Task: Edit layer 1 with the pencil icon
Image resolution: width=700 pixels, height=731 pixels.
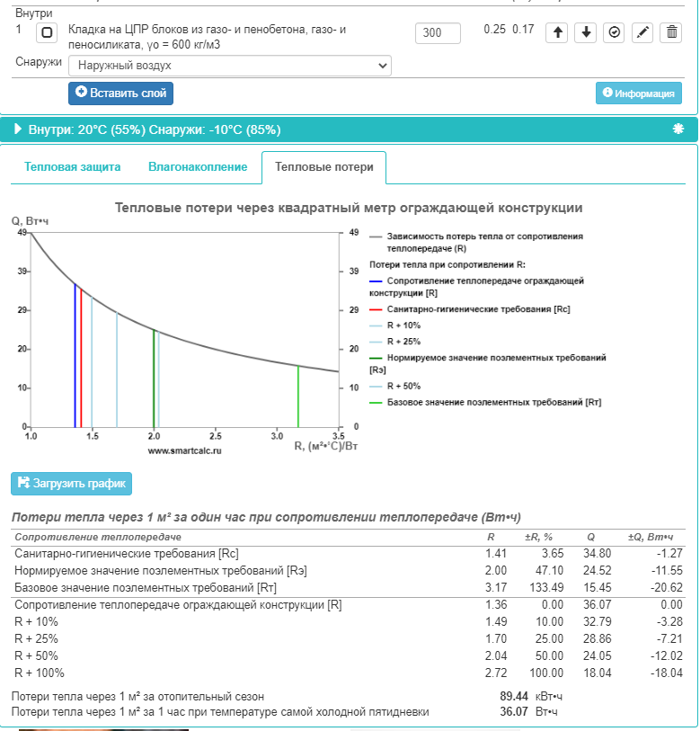Action: (x=642, y=32)
